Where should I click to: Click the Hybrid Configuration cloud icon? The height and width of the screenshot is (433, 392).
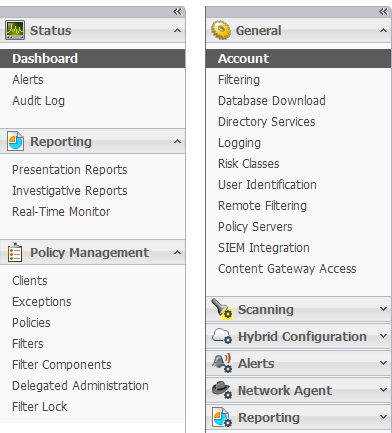(x=222, y=336)
